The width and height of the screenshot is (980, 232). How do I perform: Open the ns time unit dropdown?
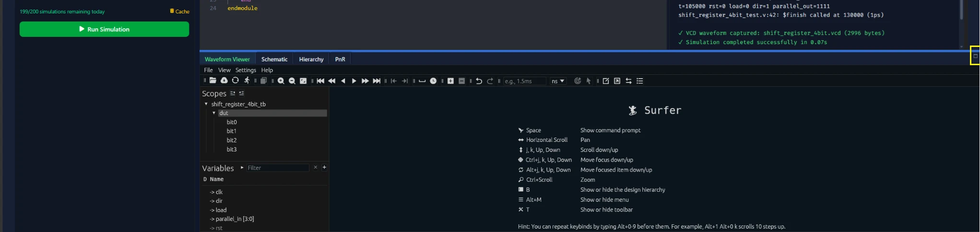(x=558, y=81)
